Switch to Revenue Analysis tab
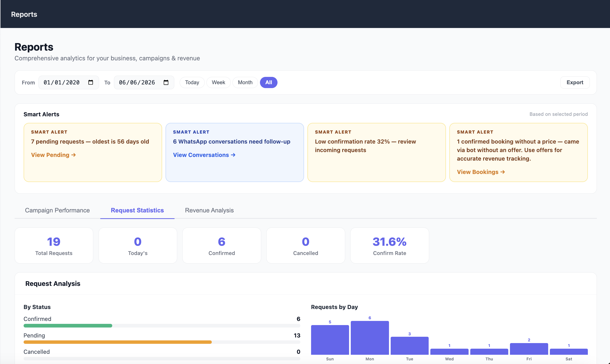This screenshot has width=610, height=364. point(209,210)
